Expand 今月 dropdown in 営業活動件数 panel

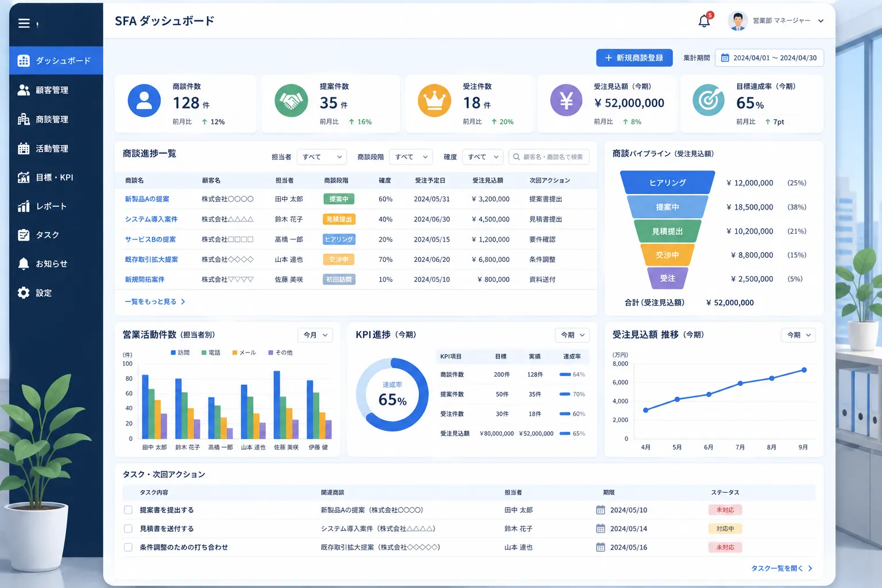pyautogui.click(x=315, y=335)
